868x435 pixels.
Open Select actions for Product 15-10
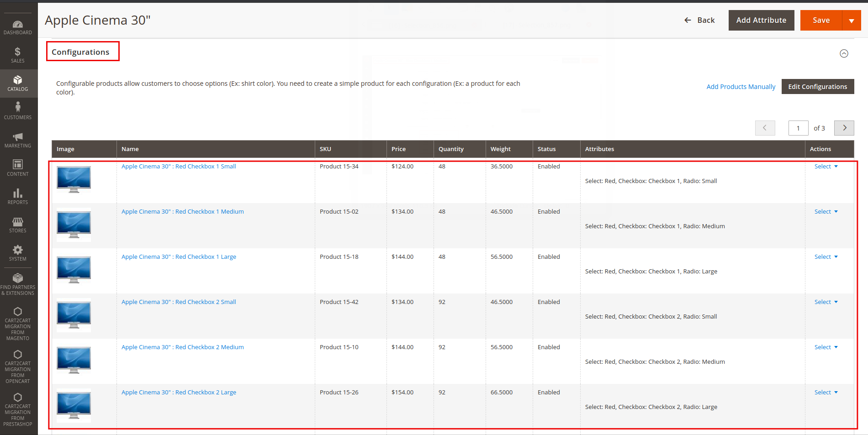tap(826, 347)
